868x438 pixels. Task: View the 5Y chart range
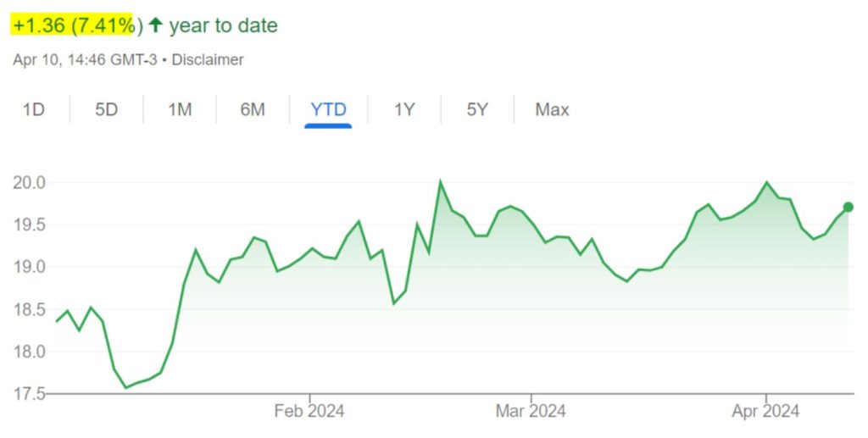[x=477, y=109]
